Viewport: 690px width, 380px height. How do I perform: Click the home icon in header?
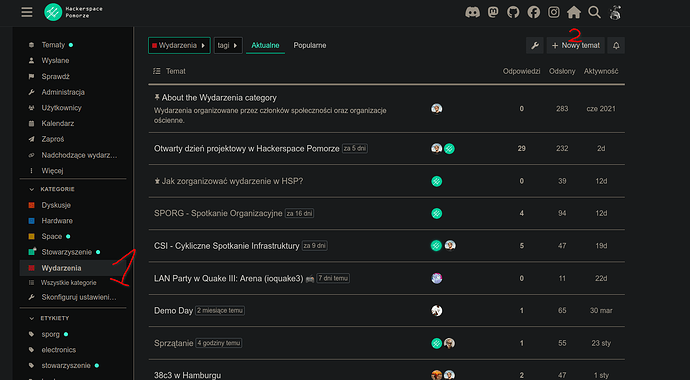(574, 12)
